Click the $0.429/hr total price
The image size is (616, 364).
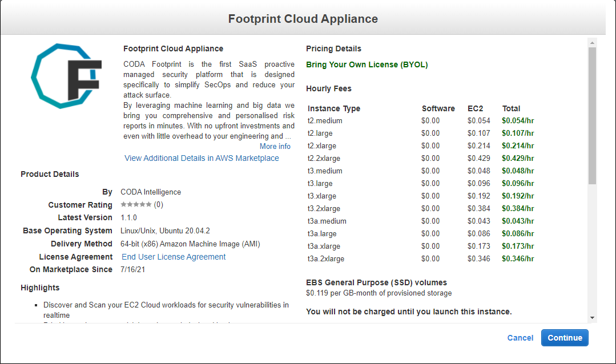(x=518, y=158)
